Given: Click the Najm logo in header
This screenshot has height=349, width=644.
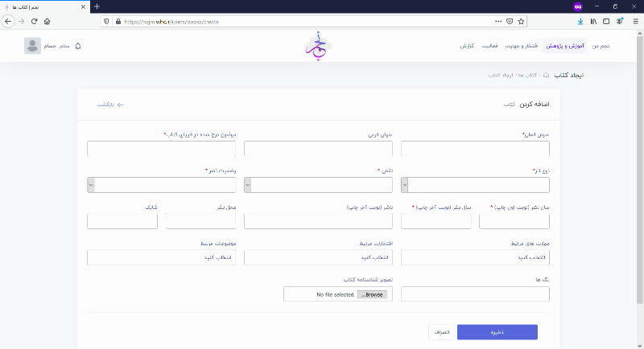Looking at the screenshot, I should pyautogui.click(x=317, y=46).
